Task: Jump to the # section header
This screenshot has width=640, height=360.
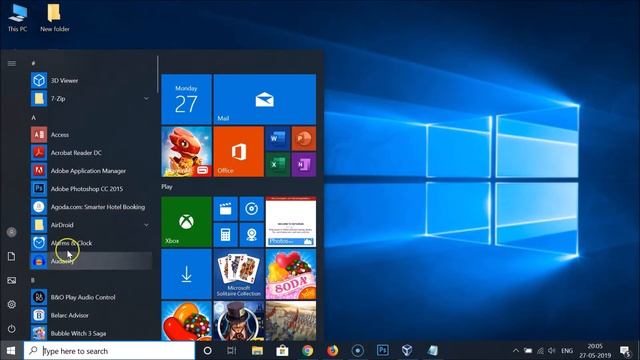Action: 33,63
